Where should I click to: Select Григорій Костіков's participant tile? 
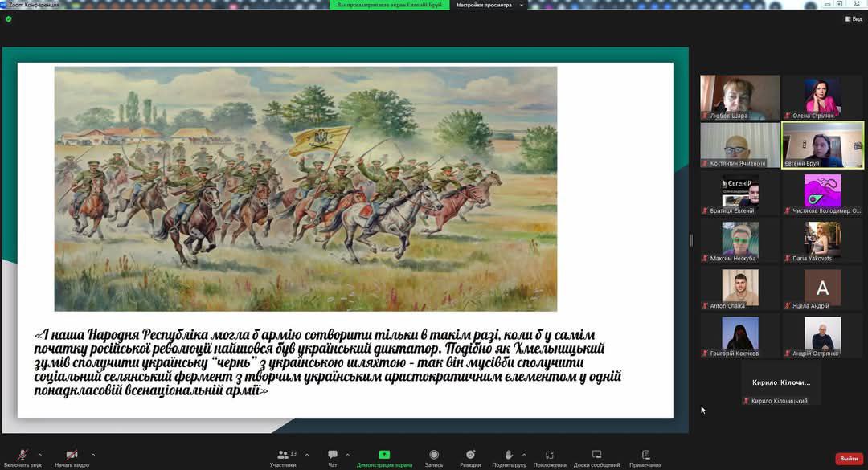[x=740, y=336]
